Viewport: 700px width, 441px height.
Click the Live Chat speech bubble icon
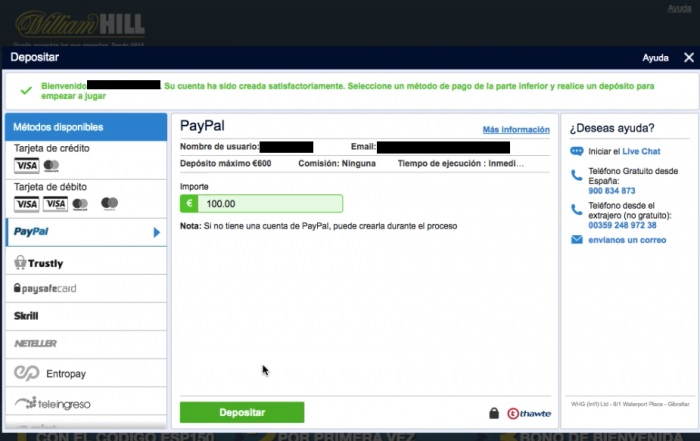[x=577, y=151]
